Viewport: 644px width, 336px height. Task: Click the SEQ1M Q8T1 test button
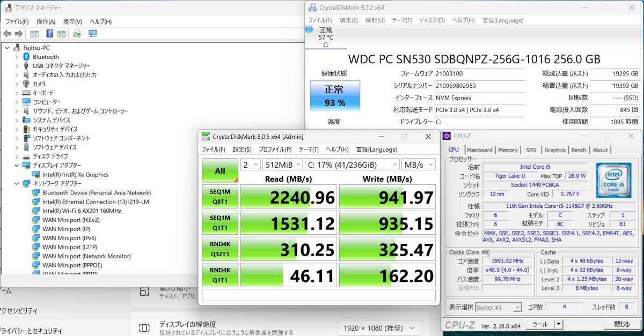pos(220,197)
